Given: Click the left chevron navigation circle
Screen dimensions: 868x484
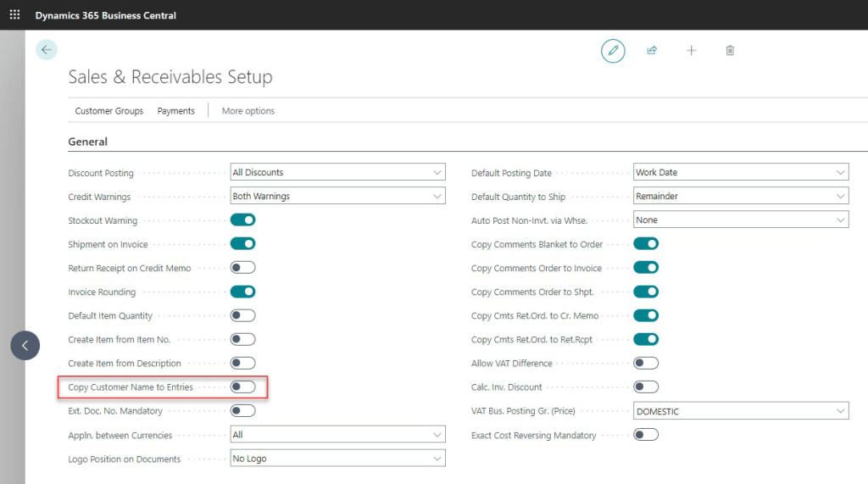Looking at the screenshot, I should (25, 345).
